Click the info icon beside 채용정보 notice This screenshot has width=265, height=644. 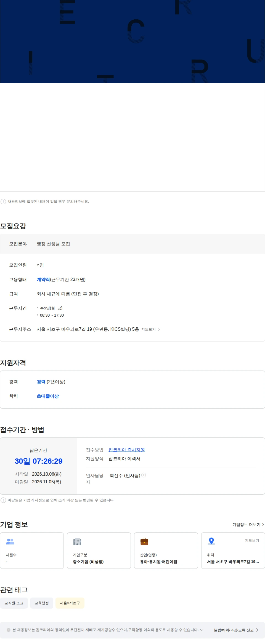click(3, 202)
